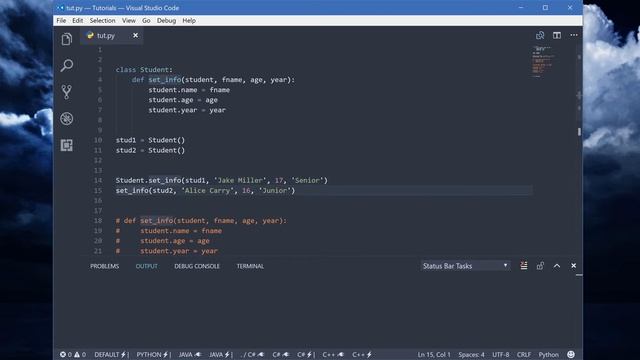Open the Selection menu
Image resolution: width=640 pixels, height=360 pixels.
coord(102,20)
